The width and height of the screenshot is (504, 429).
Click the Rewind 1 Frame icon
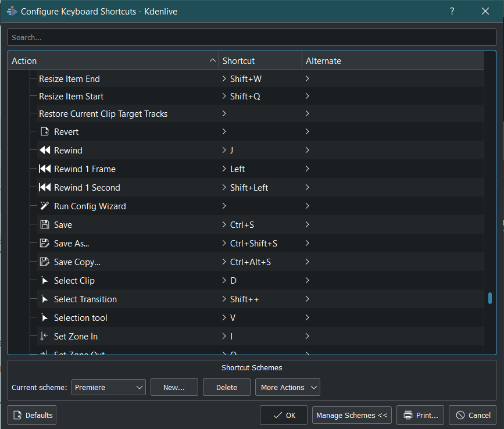pos(45,169)
